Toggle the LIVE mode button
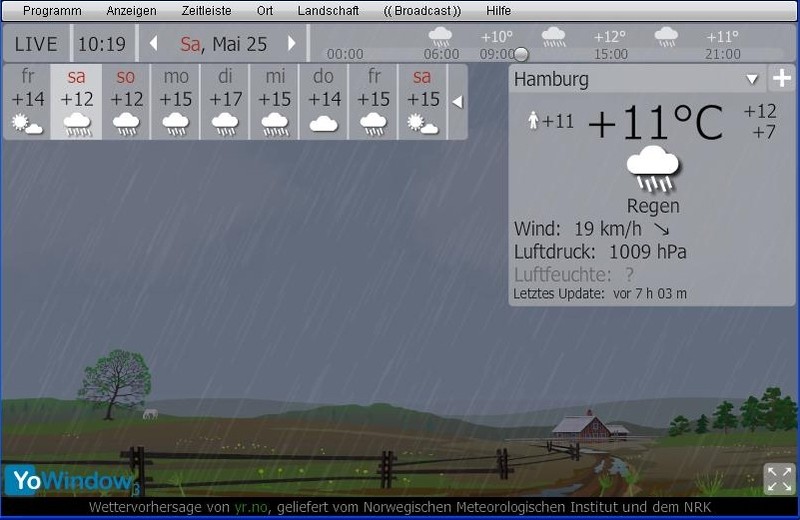The height and width of the screenshot is (520, 800). pyautogui.click(x=36, y=44)
